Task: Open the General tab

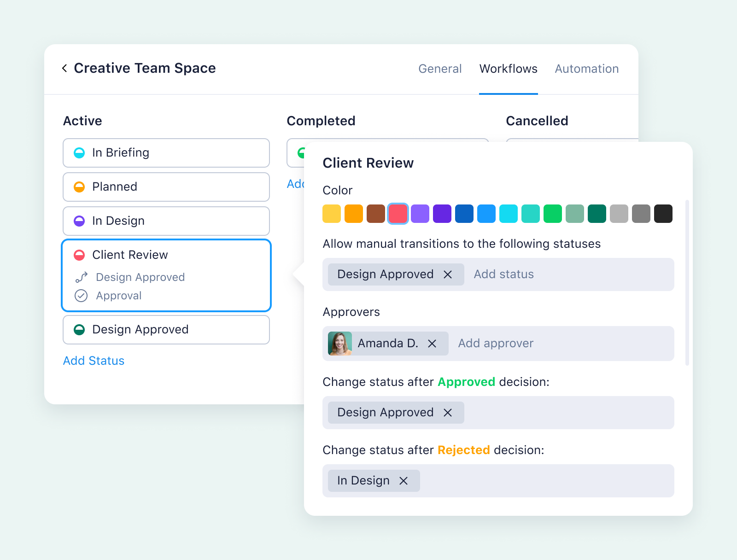Action: [440, 68]
